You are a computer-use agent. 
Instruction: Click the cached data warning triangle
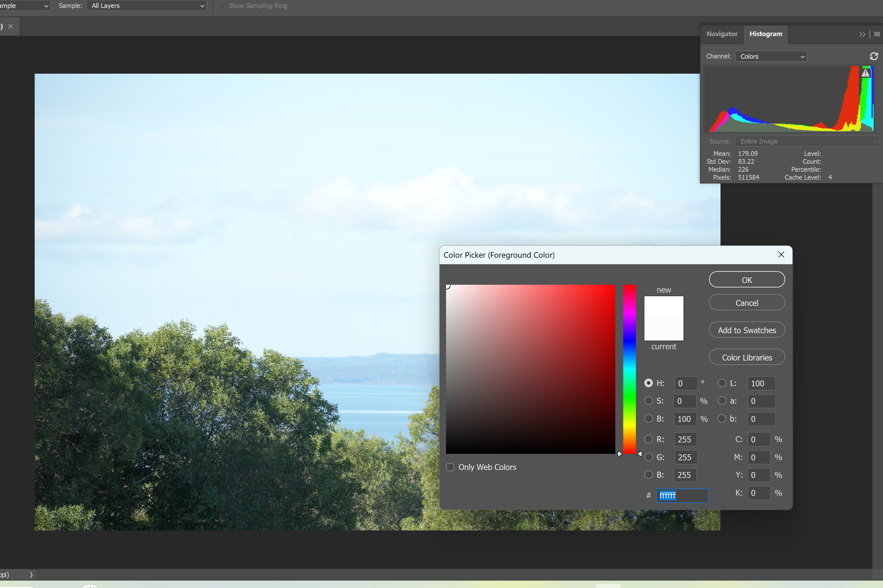pyautogui.click(x=865, y=73)
